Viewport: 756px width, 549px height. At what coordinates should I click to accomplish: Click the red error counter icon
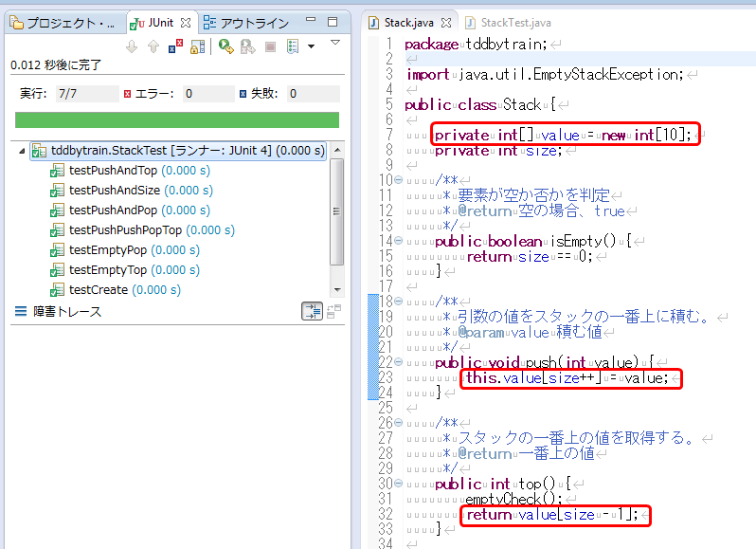click(127, 94)
